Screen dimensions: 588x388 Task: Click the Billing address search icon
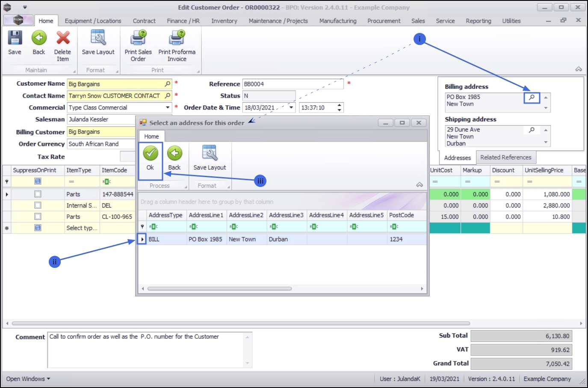pyautogui.click(x=532, y=98)
